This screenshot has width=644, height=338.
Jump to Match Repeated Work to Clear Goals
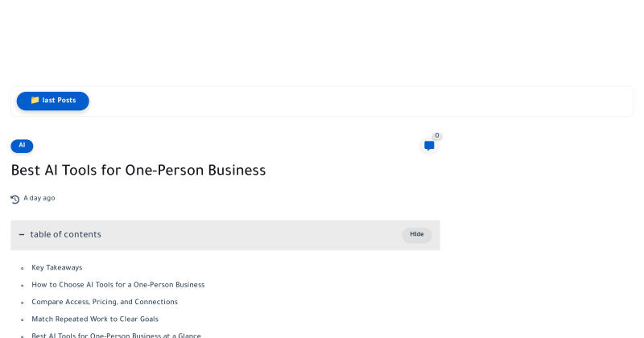[95, 319]
